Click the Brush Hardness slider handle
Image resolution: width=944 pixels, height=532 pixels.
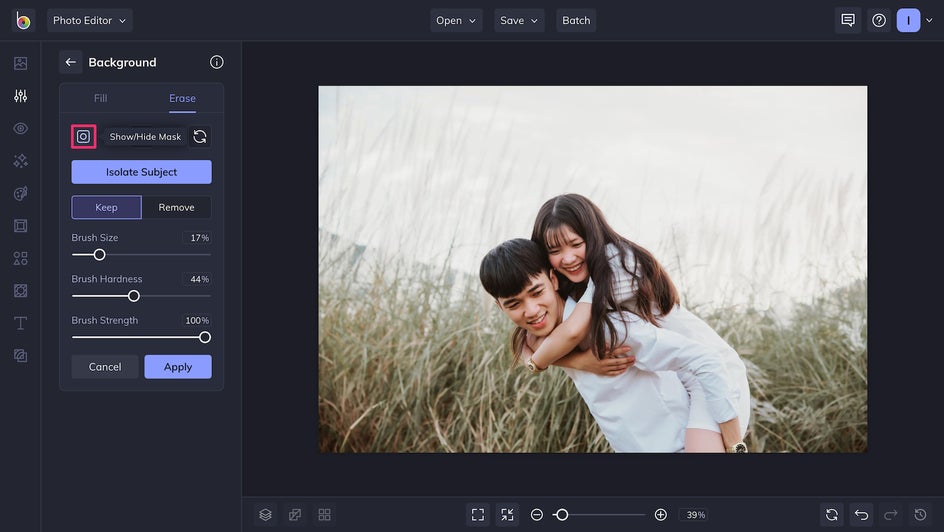point(134,296)
